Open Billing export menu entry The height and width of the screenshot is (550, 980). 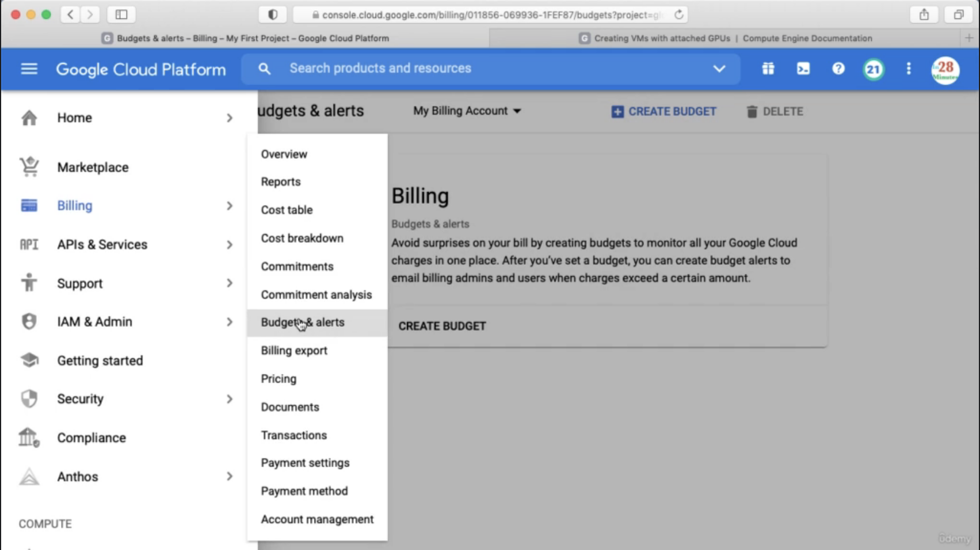coord(317,350)
